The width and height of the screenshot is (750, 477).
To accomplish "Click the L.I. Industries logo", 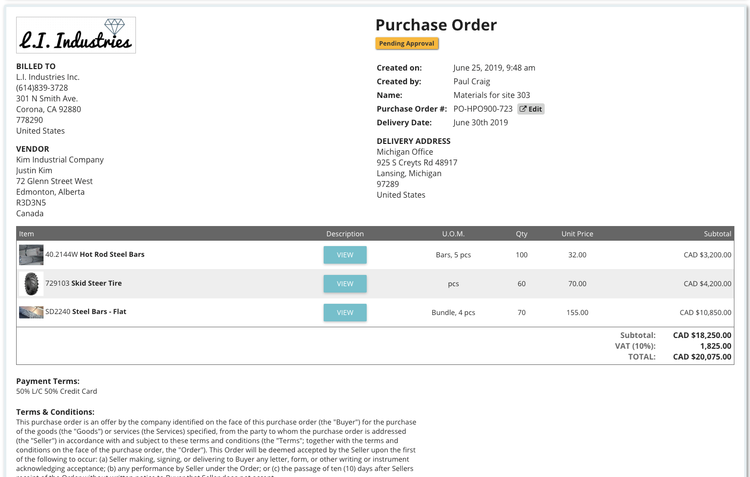I will [x=76, y=35].
